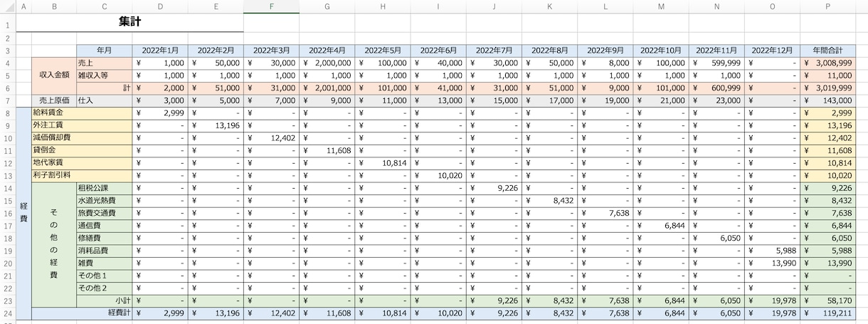Select the 2,000,000 sales cell for April
Viewport: 868px width, 324px height.
pyautogui.click(x=327, y=63)
